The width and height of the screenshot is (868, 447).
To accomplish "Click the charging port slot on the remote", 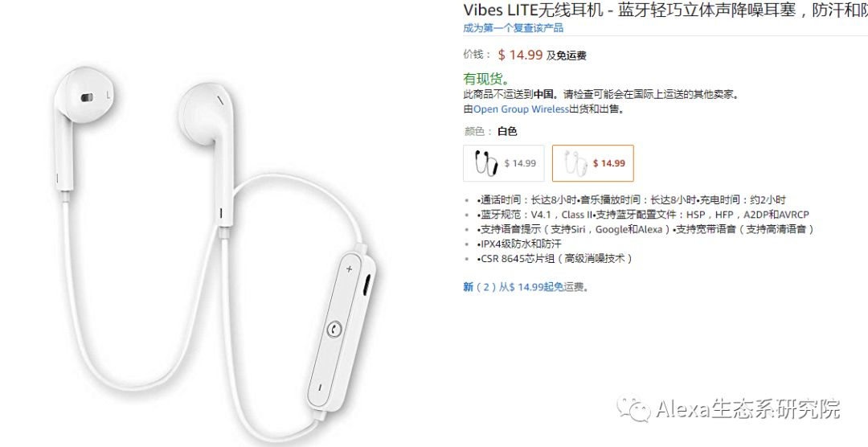I will (x=366, y=284).
